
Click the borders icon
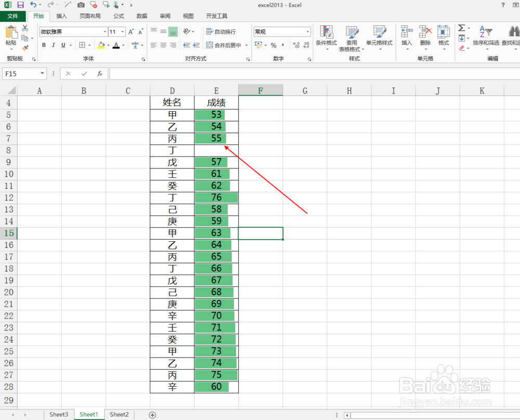[82, 45]
